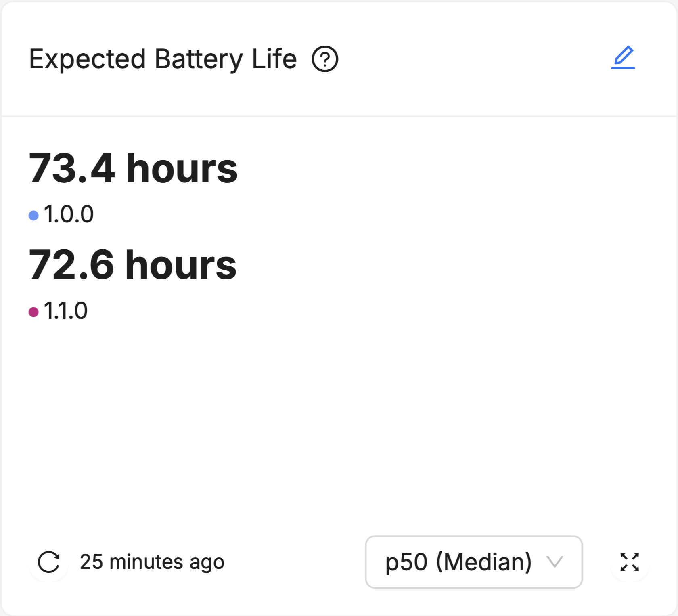
Task: Click the chevron beside p50 (Median)
Action: (x=556, y=562)
